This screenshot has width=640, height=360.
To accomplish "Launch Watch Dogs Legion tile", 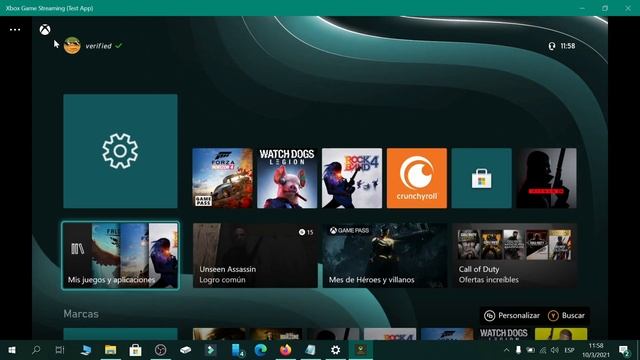I will point(287,178).
